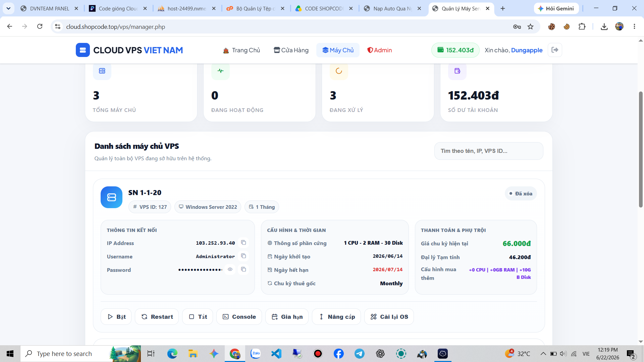Image resolution: width=644 pixels, height=362 pixels.
Task: Open Chrome downloads icon
Action: click(604, 27)
